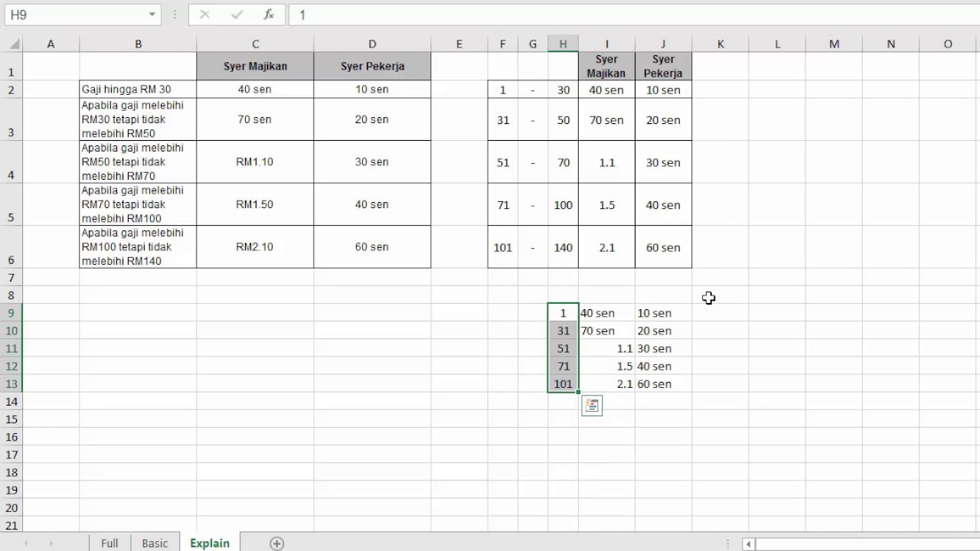The width and height of the screenshot is (980, 551).
Task: Click cell '40 sen' in column C row 2
Action: [x=255, y=90]
